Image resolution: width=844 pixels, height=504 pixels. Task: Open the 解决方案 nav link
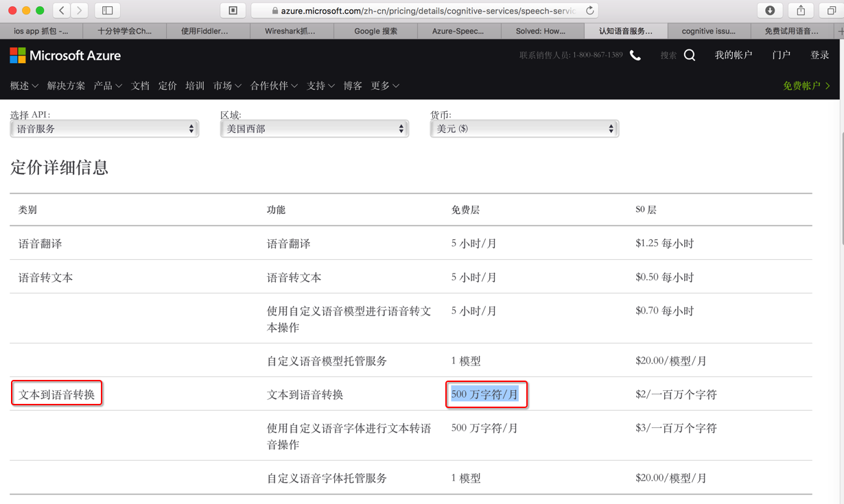pos(66,86)
